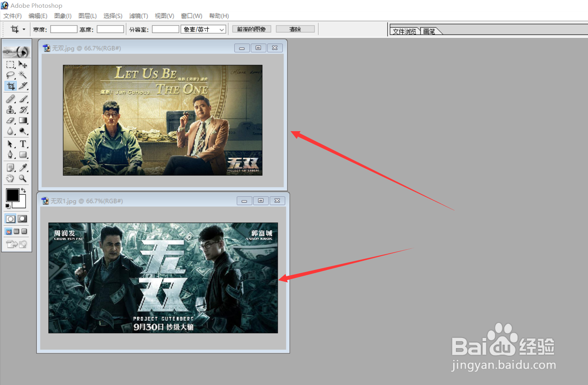Open the 图层(L) menu

(88, 16)
